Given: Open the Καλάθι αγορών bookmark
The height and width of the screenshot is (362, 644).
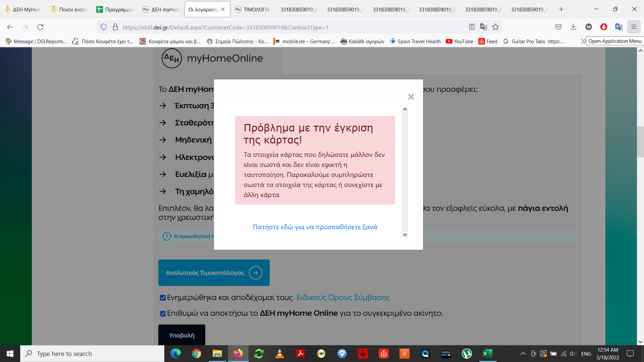Looking at the screenshot, I should (x=362, y=41).
